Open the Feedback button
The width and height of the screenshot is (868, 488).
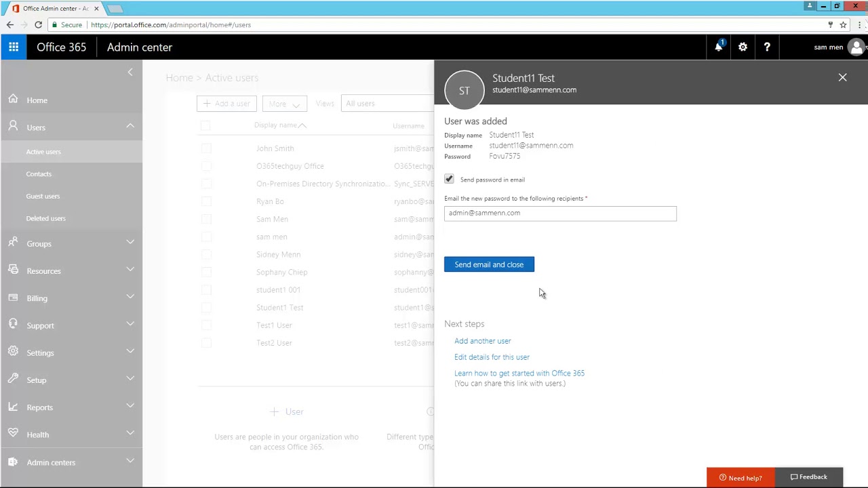[x=808, y=477]
